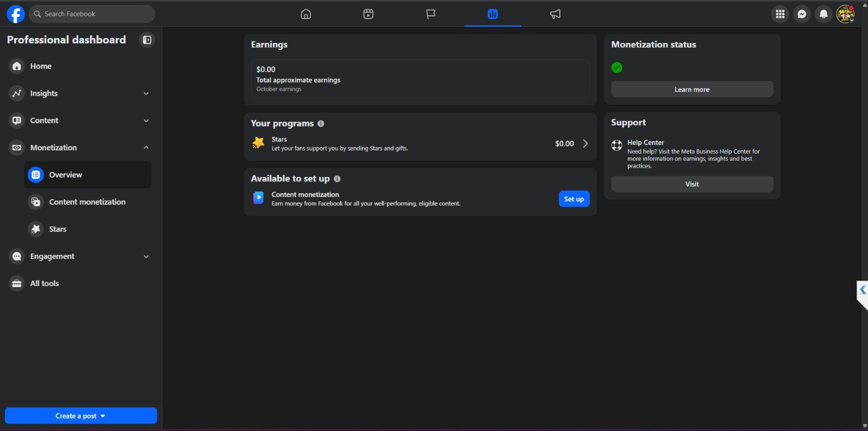Click the Content sidebar icon
This screenshot has height=431, width=868.
click(17, 121)
